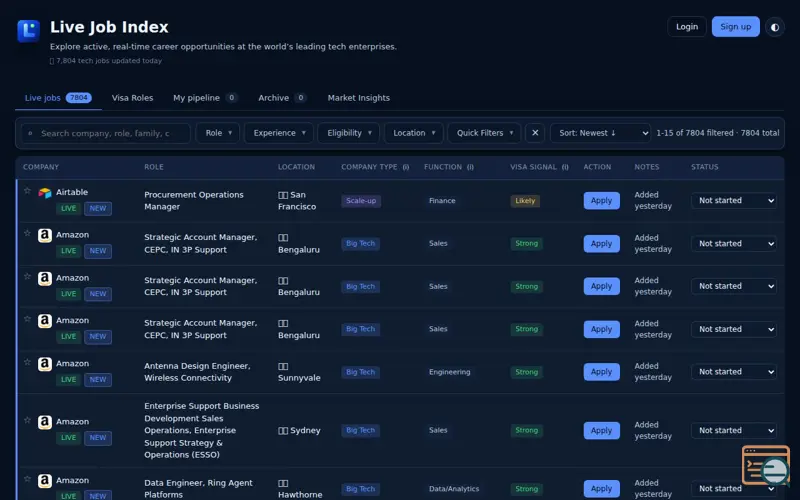Click the Scale-up company type badge
This screenshot has height=500, width=800.
(x=361, y=201)
